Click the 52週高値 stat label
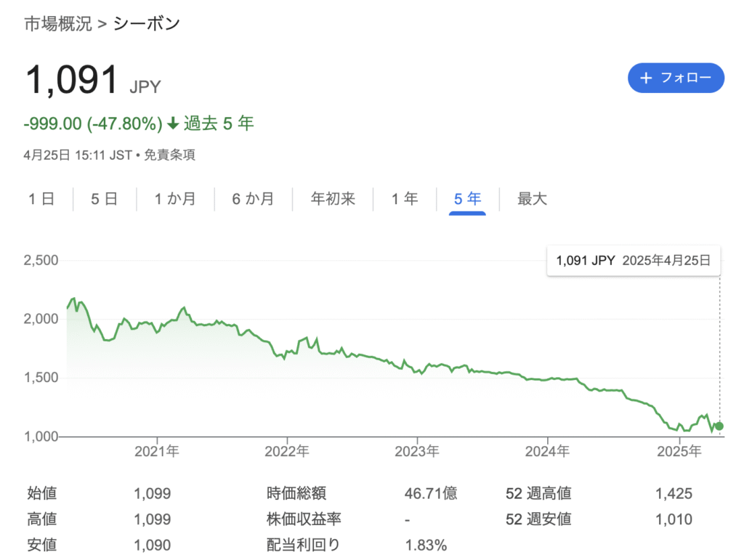Image resolution: width=744 pixels, height=560 pixels. coord(538,494)
